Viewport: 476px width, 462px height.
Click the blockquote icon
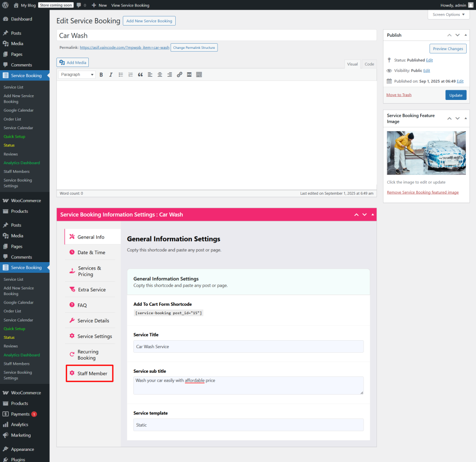140,75
